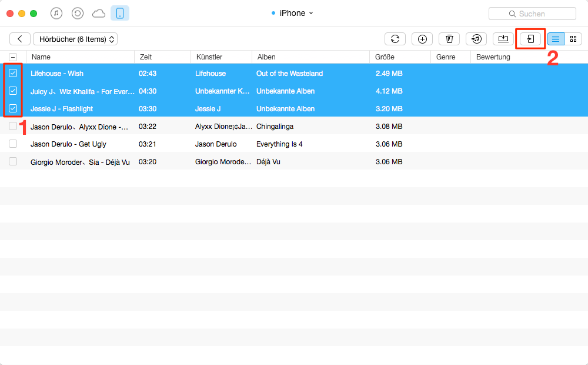Image resolution: width=588 pixels, height=365 pixels.
Task: Check Giorgio Moroder - Déjà Vu checkbox
Action: tap(13, 161)
